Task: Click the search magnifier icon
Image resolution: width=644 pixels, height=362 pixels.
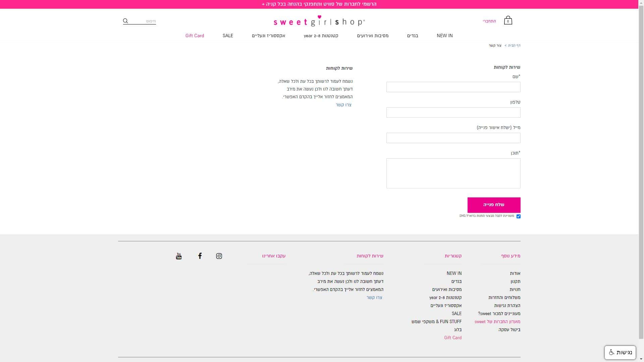Action: tap(125, 21)
